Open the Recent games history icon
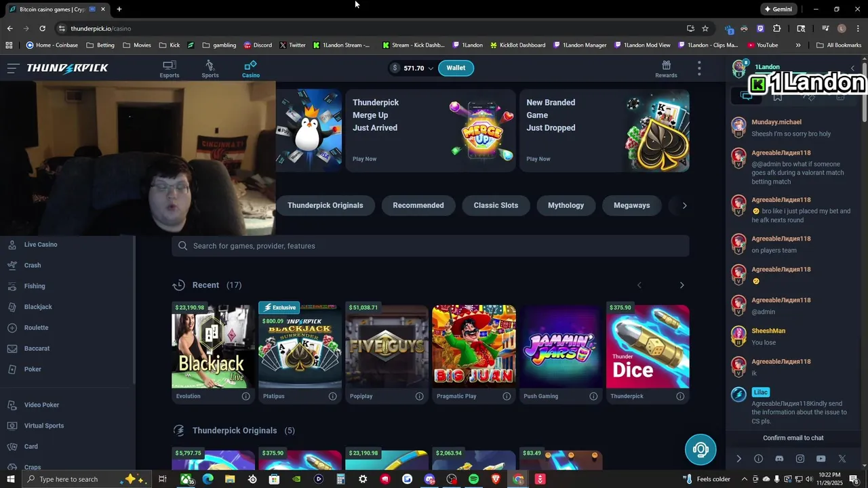868x488 pixels. coord(179,285)
